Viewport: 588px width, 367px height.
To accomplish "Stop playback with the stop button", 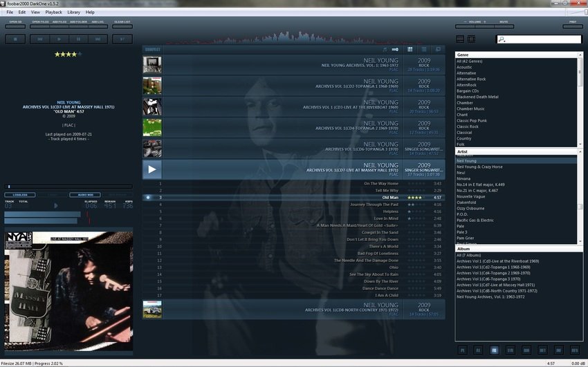I will point(15,39).
